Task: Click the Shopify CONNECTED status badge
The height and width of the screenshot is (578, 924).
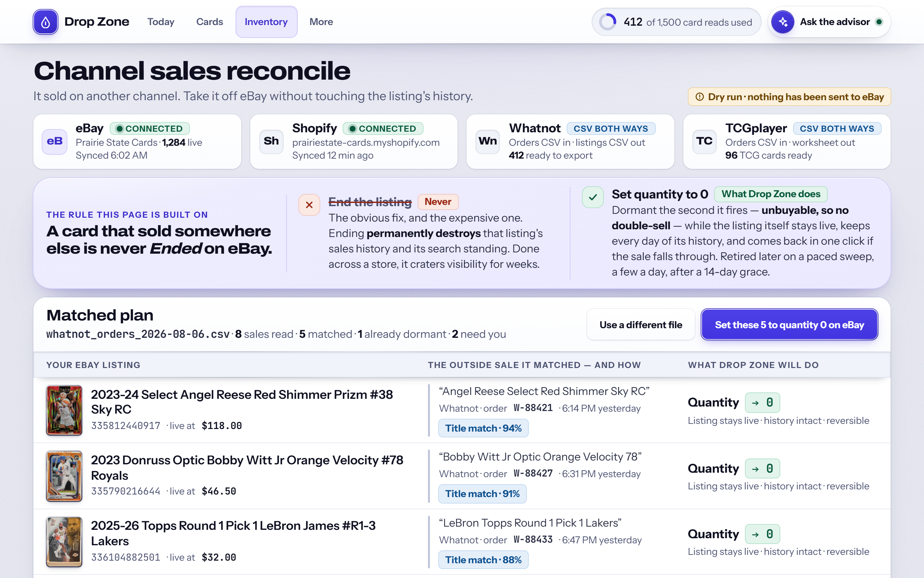Action: point(383,128)
